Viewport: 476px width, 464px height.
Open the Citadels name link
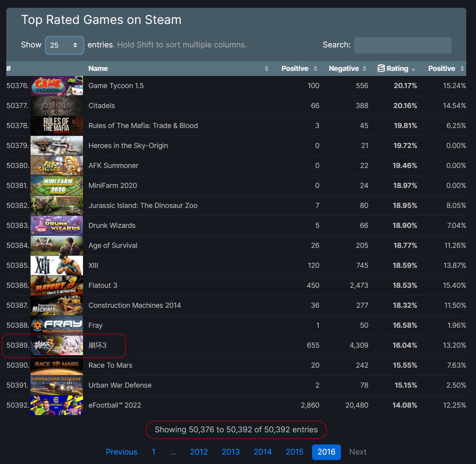tap(102, 106)
